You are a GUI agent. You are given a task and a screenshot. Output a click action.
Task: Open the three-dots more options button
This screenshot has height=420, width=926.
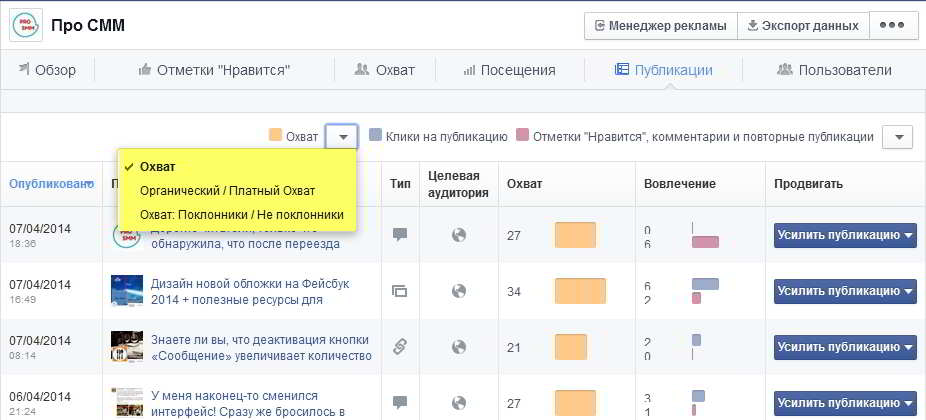coord(894,26)
